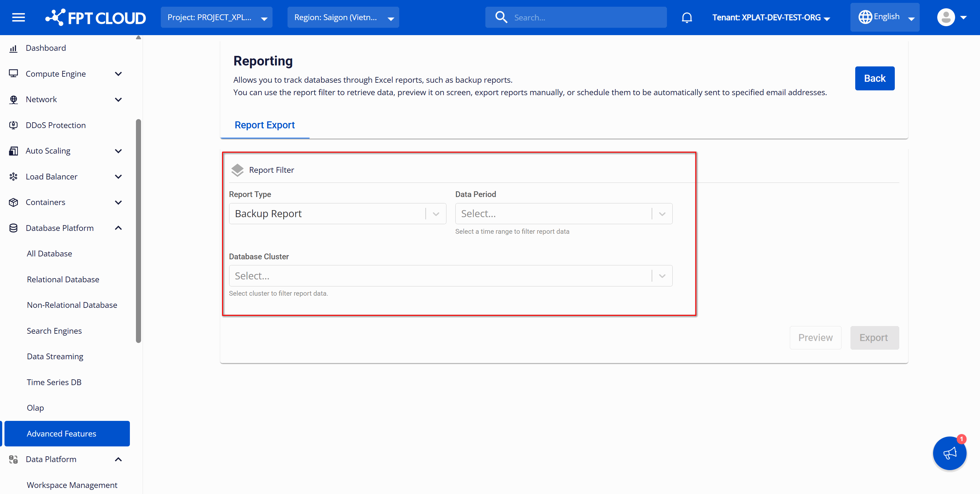Viewport: 980px width, 494px height.
Task: Click the Back button
Action: click(875, 79)
